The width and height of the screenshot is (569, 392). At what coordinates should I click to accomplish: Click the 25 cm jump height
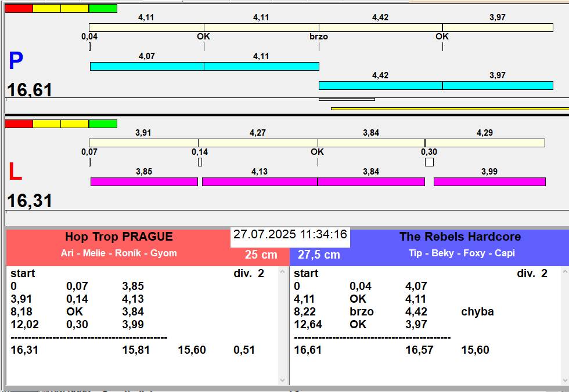click(x=261, y=255)
